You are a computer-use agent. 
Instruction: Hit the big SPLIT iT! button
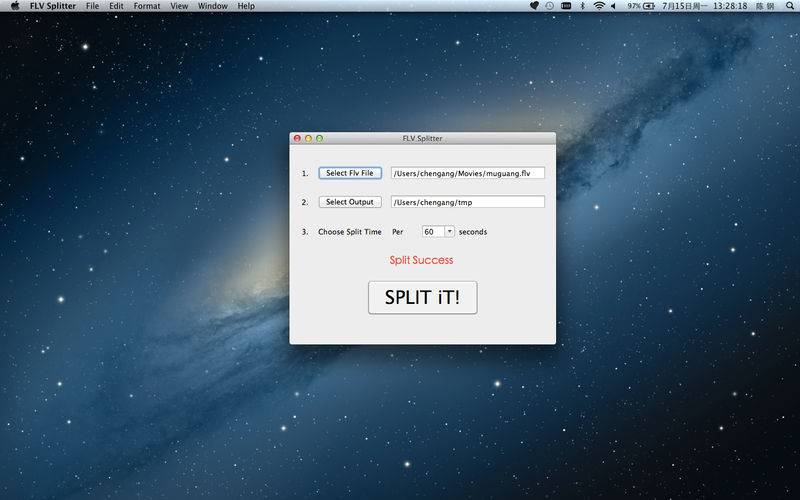(x=422, y=297)
